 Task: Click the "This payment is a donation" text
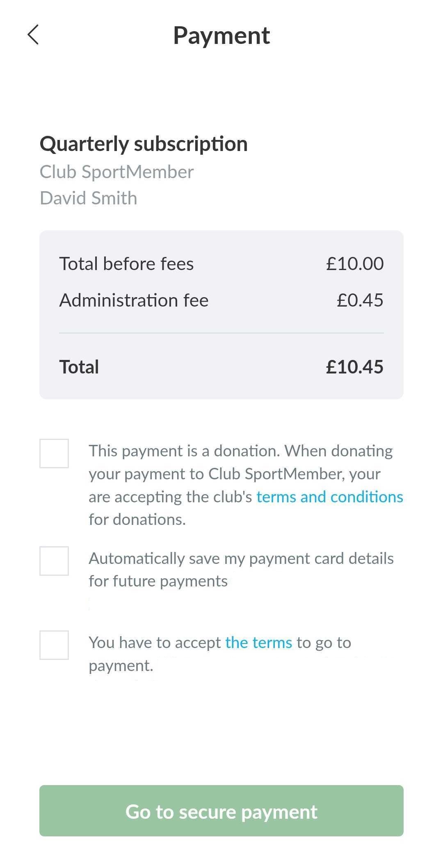184,451
